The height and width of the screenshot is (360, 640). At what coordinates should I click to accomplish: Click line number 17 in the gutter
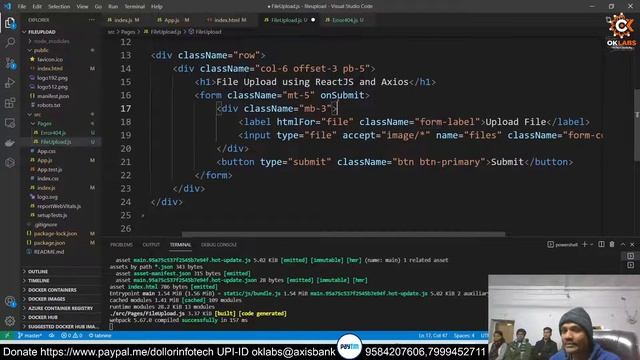click(126, 109)
